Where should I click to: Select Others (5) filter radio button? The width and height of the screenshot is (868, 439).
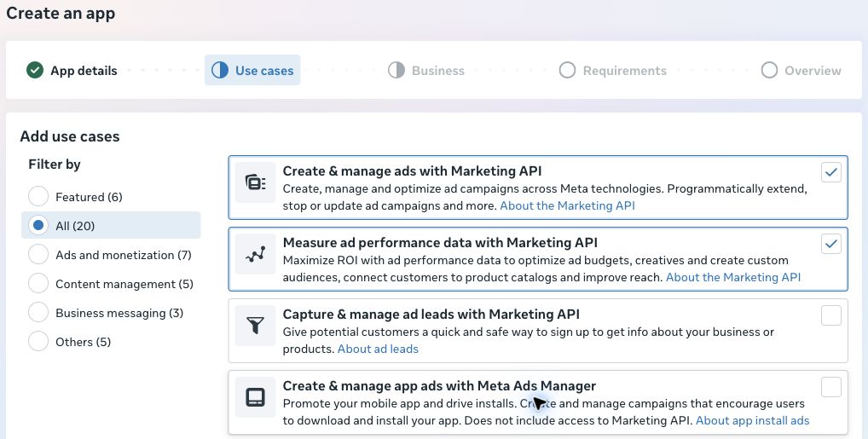(x=38, y=342)
